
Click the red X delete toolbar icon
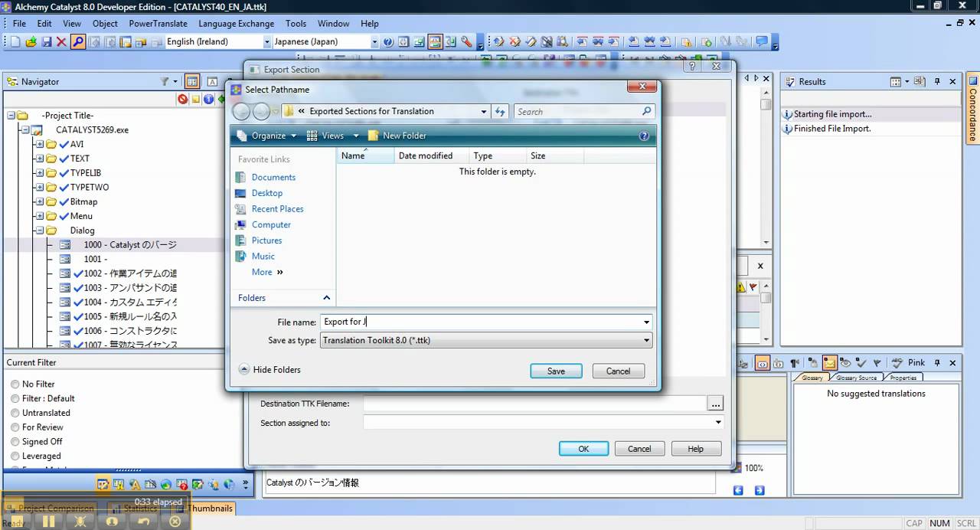click(61, 42)
